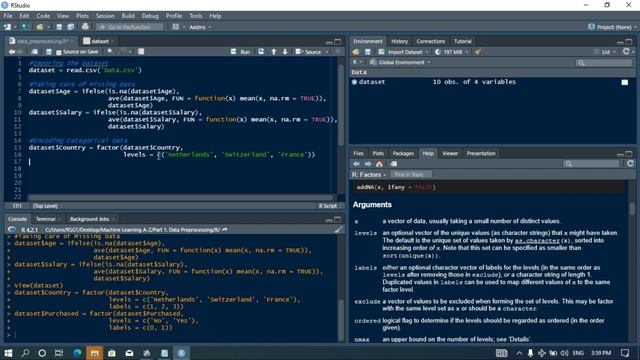Load workspace using the folder icon

pos(356,52)
